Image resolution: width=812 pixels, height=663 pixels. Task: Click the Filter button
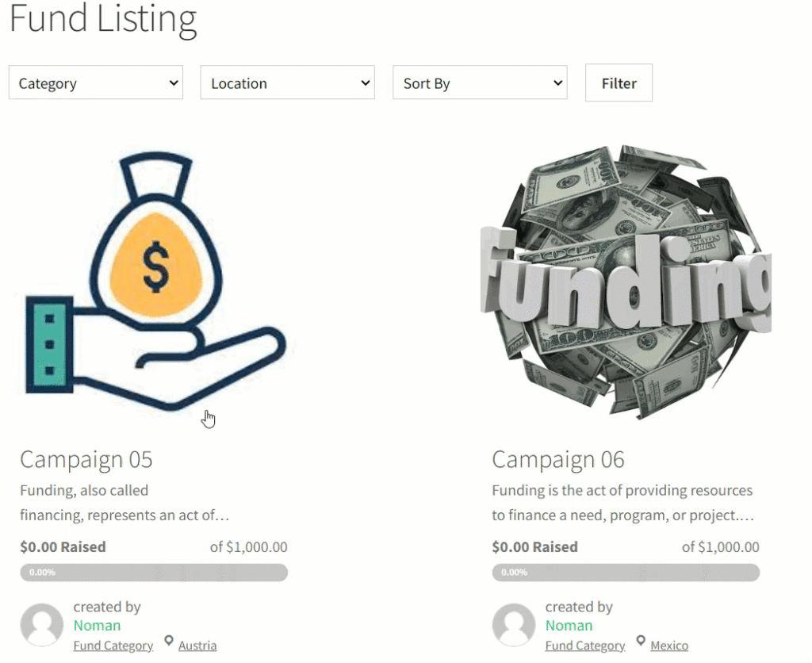coord(619,82)
